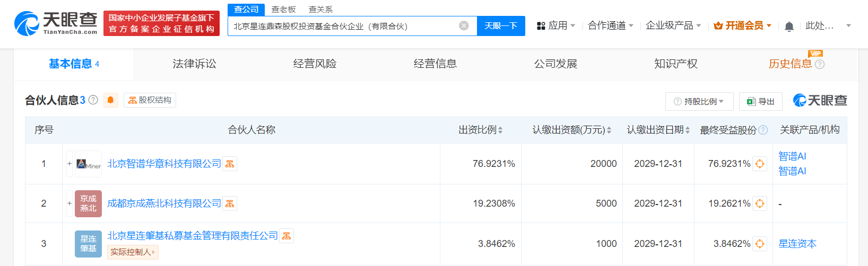Select the 查关系 search tab
This screenshot has width=868, height=266.
[x=320, y=10]
